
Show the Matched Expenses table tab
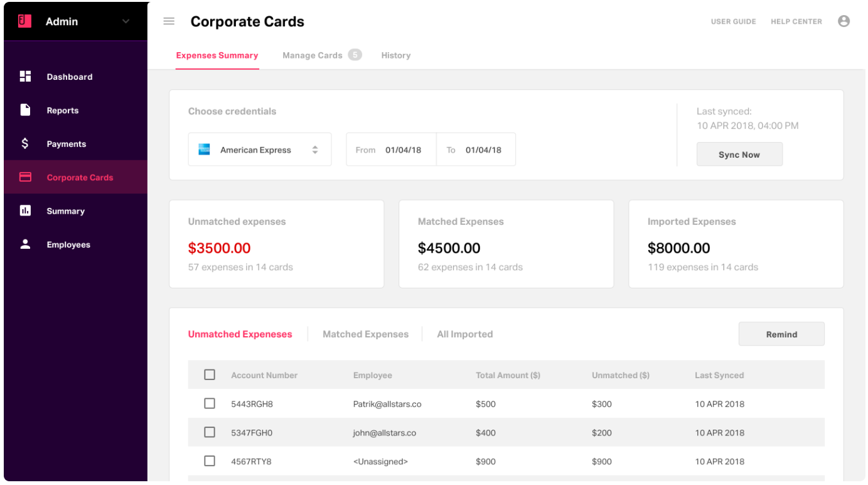pos(365,334)
